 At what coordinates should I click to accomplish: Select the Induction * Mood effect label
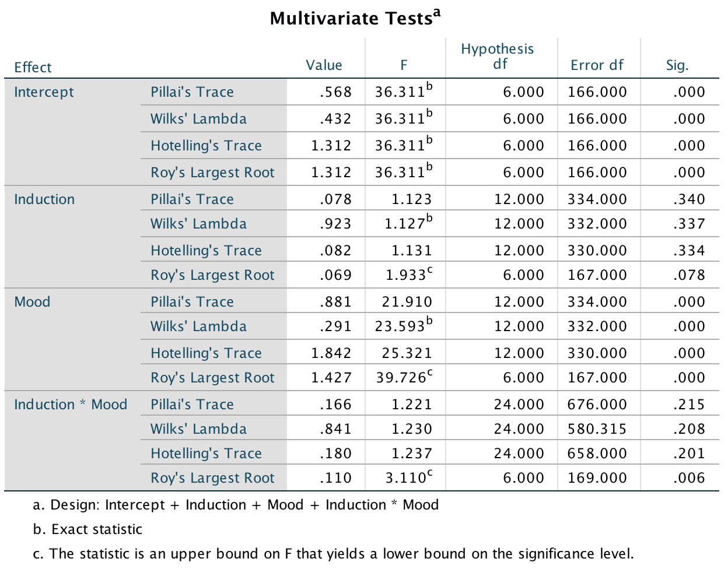71,405
